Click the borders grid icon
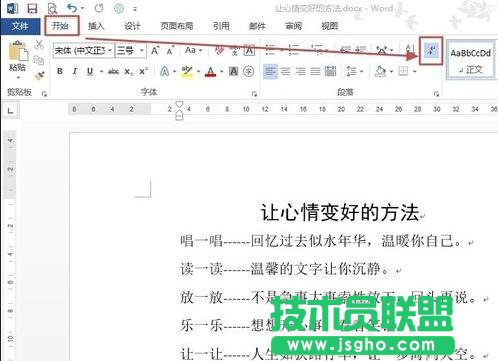Screen dimensions: 498x361 (x=403, y=71)
